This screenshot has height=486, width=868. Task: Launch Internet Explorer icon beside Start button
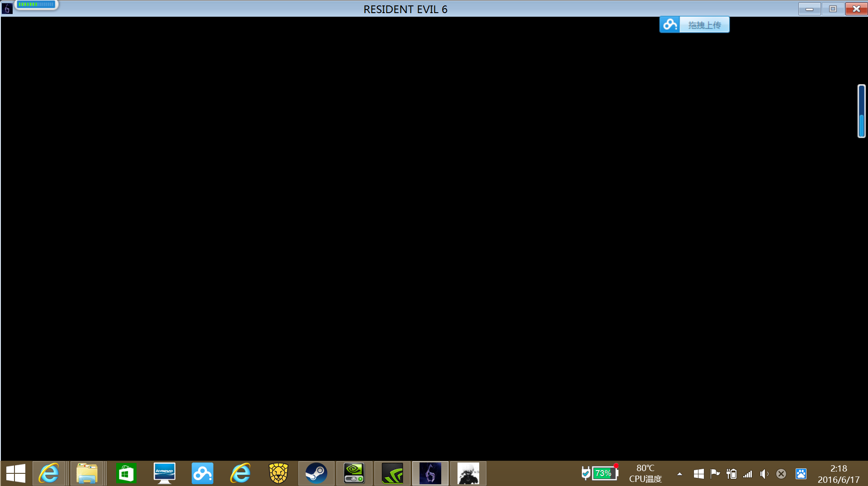[x=49, y=473]
